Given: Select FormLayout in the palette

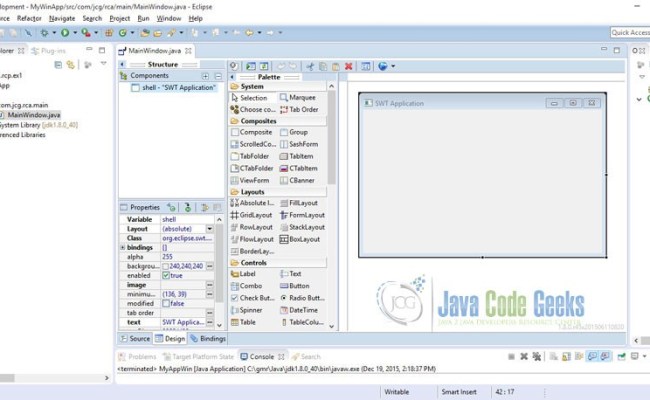Looking at the screenshot, I should tap(302, 215).
